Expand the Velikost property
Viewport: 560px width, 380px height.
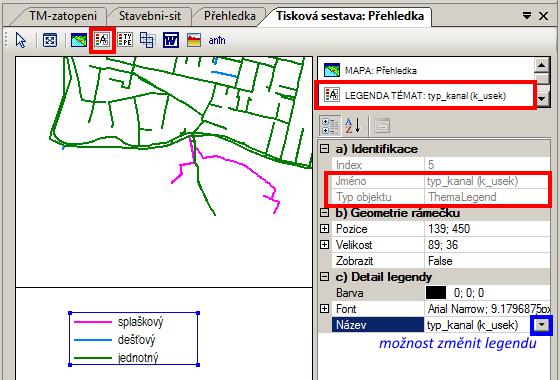324,245
